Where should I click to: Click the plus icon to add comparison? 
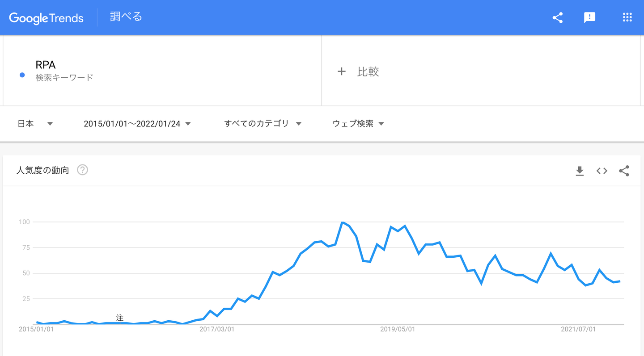(x=341, y=71)
